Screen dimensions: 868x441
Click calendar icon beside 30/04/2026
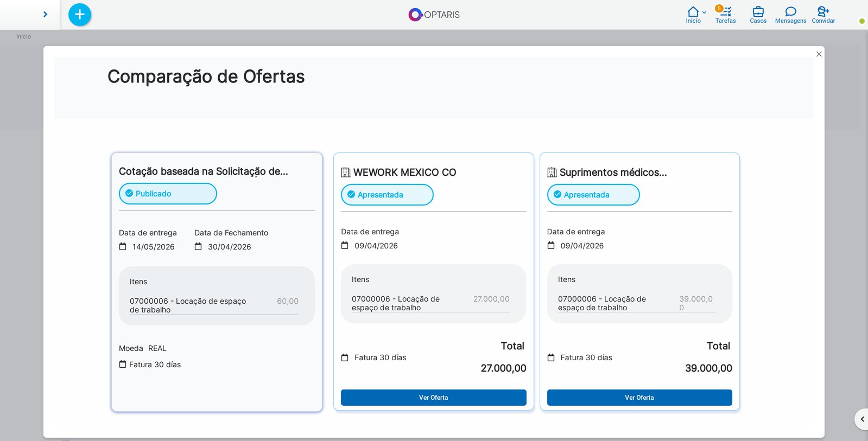click(198, 246)
